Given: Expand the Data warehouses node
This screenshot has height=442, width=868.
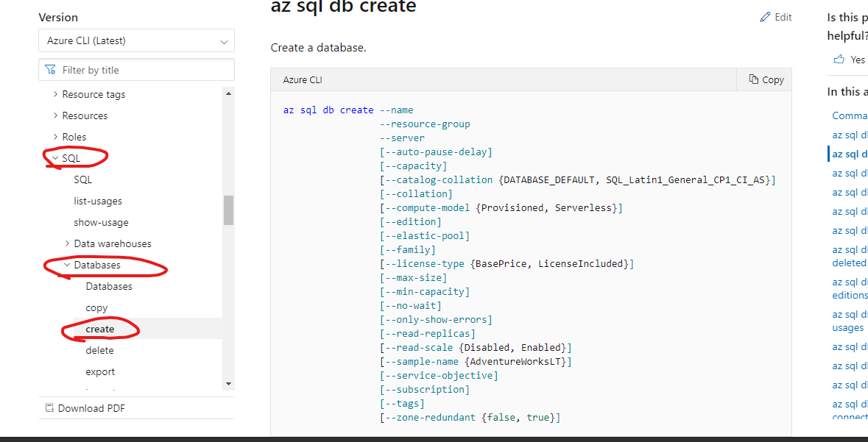Looking at the screenshot, I should click(x=67, y=243).
